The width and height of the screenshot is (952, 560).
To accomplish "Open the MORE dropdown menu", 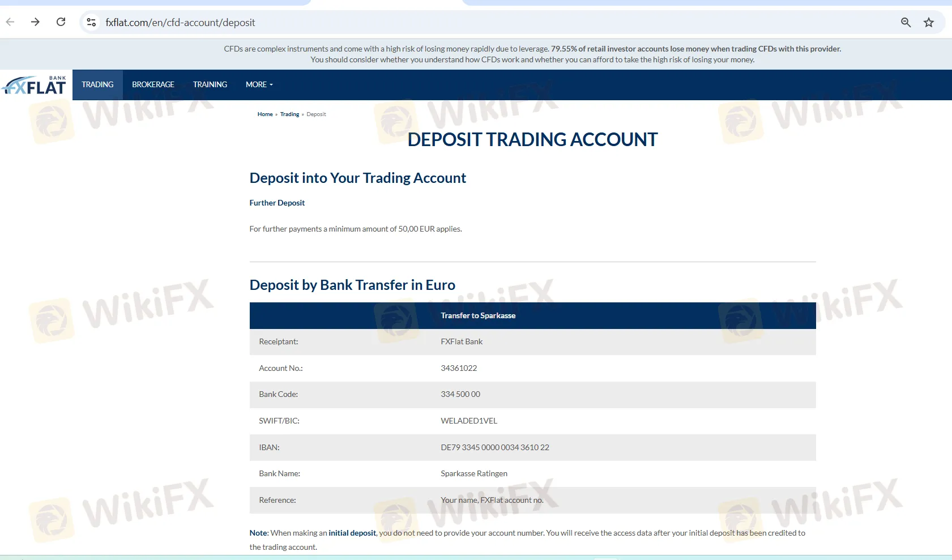I will click(x=259, y=84).
